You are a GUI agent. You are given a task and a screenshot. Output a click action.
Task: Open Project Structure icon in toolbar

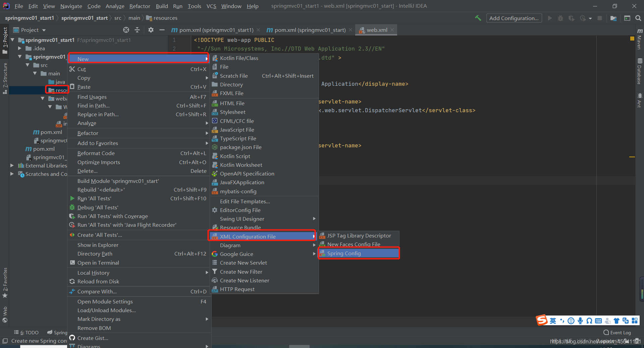(x=613, y=18)
